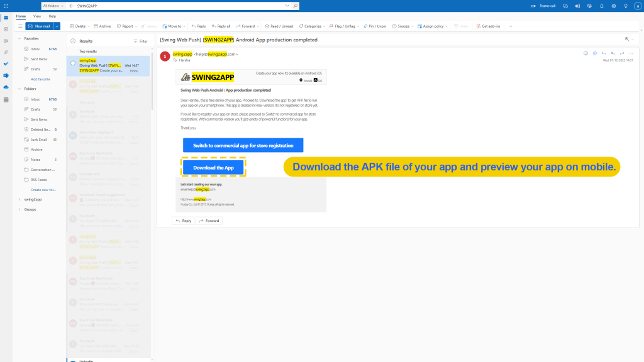Click the forward arrow icon in message header

point(622,53)
